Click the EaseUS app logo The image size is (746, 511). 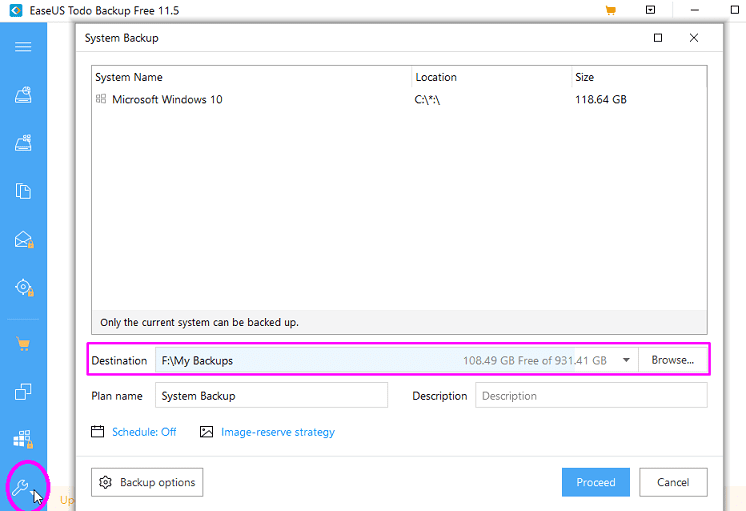pyautogui.click(x=16, y=10)
